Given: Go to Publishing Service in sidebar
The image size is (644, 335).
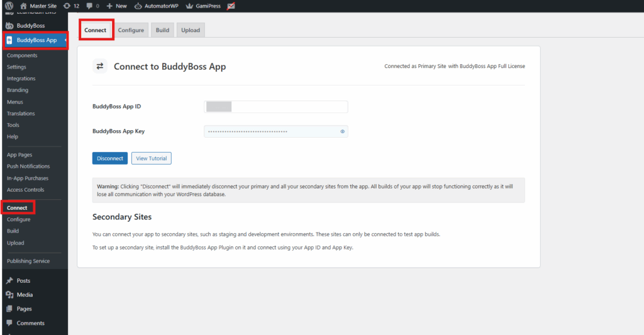Looking at the screenshot, I should pos(28,261).
